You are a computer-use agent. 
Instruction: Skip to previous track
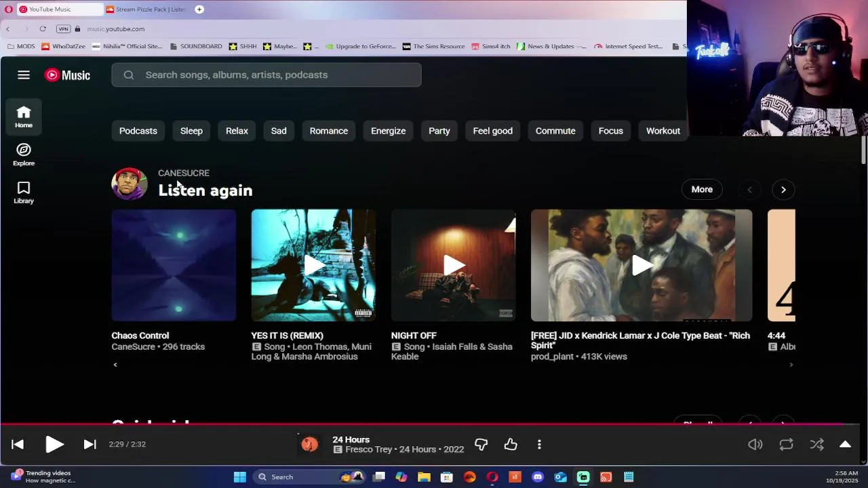(x=18, y=445)
